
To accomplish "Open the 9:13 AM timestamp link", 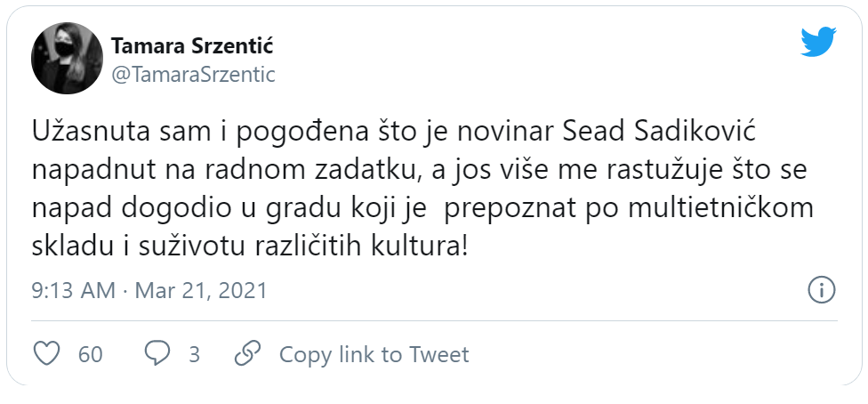I will pyautogui.click(x=73, y=290).
